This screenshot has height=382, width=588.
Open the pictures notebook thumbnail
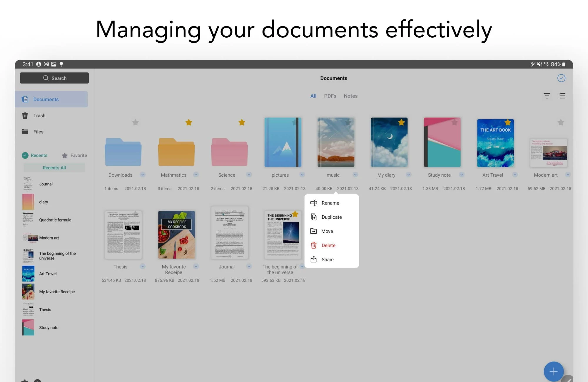coord(283,142)
